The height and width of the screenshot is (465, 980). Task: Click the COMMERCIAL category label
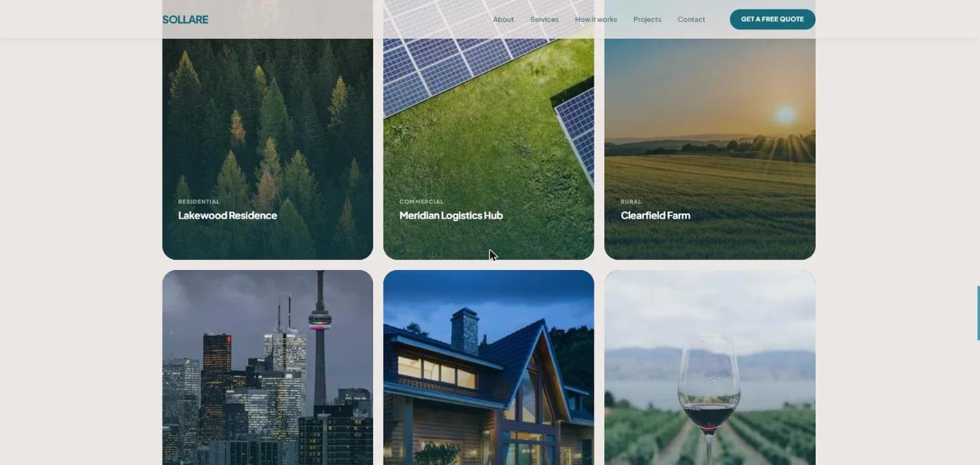(421, 202)
